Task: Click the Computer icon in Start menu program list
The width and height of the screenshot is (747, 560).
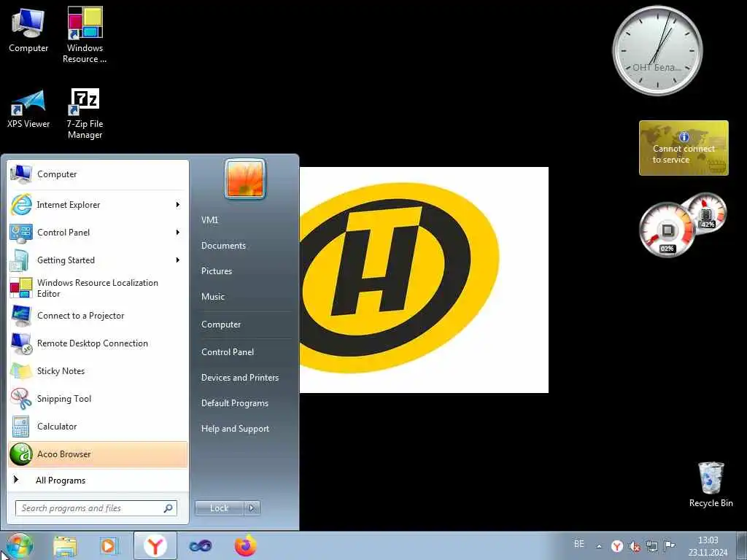Action: click(21, 174)
